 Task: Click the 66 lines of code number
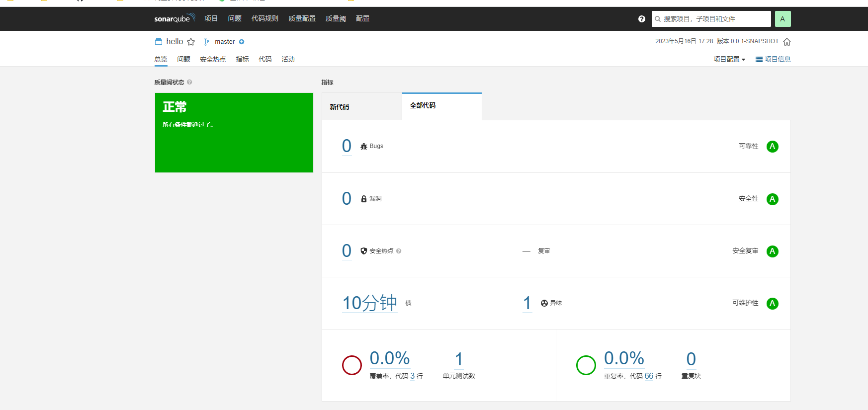click(x=649, y=376)
